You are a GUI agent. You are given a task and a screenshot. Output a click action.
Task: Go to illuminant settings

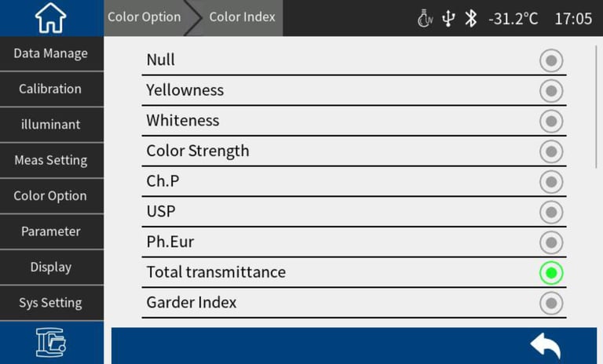click(x=51, y=125)
